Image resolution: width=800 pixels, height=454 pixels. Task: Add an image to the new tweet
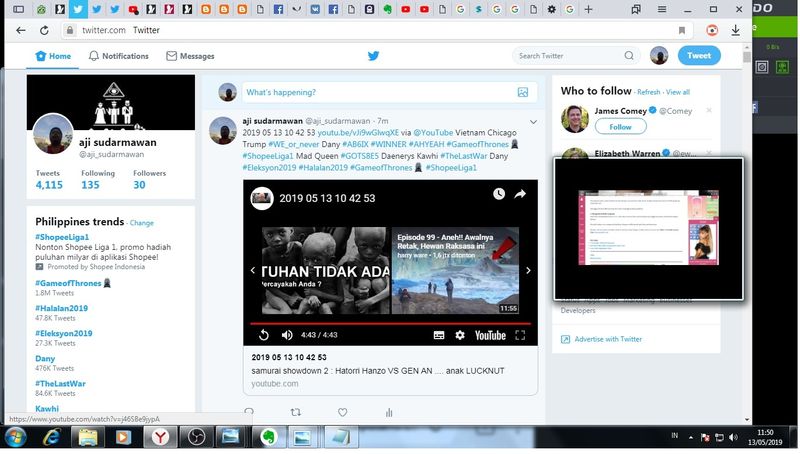pyautogui.click(x=523, y=92)
